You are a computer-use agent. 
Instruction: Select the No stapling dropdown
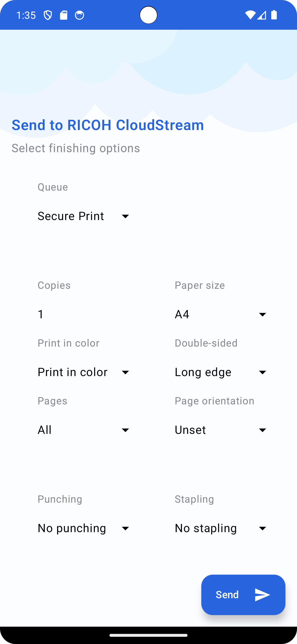[221, 528]
